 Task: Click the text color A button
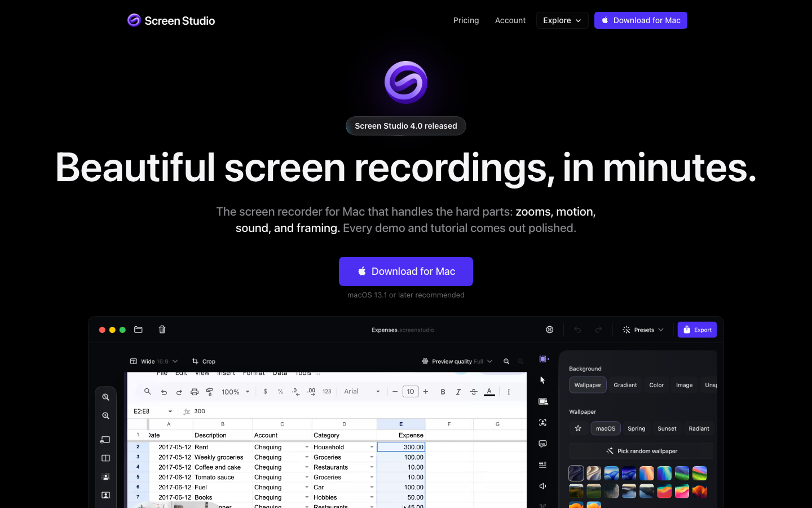coord(489,392)
